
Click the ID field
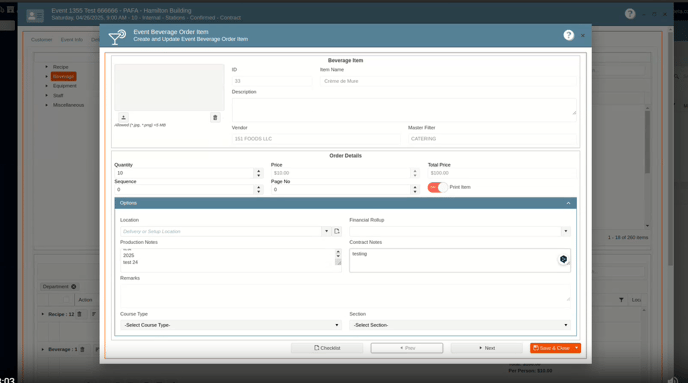click(272, 81)
